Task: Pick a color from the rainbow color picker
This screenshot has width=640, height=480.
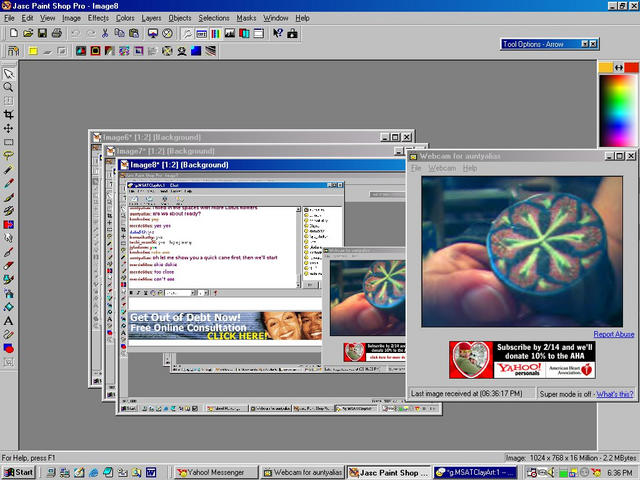Action: [x=618, y=110]
